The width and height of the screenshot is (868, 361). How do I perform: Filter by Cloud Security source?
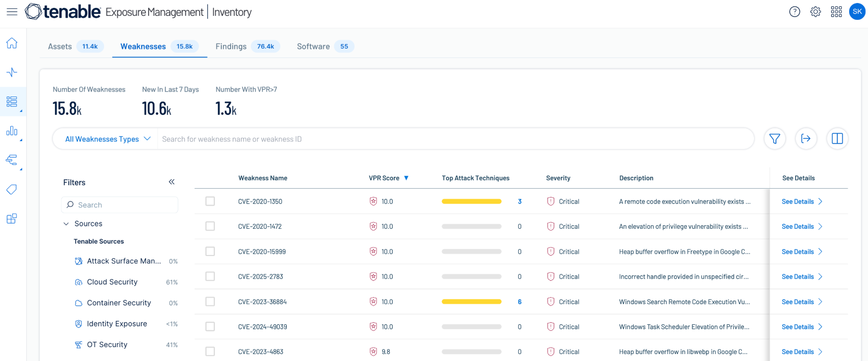coord(112,282)
